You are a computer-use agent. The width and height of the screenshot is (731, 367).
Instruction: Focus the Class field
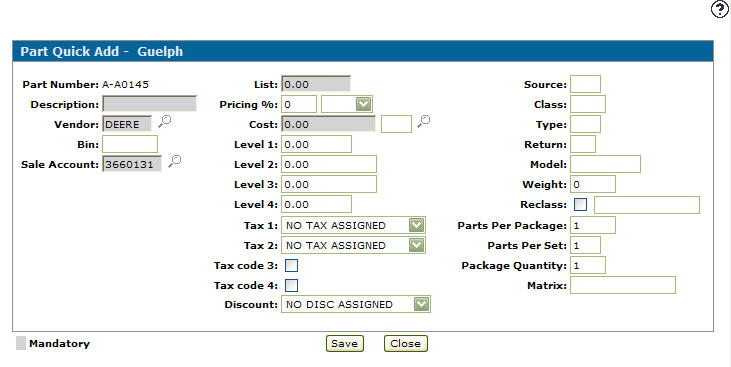coord(588,104)
